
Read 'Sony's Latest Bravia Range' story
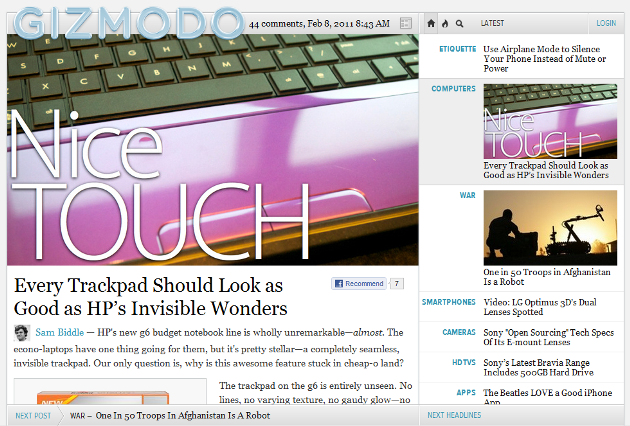(538, 367)
